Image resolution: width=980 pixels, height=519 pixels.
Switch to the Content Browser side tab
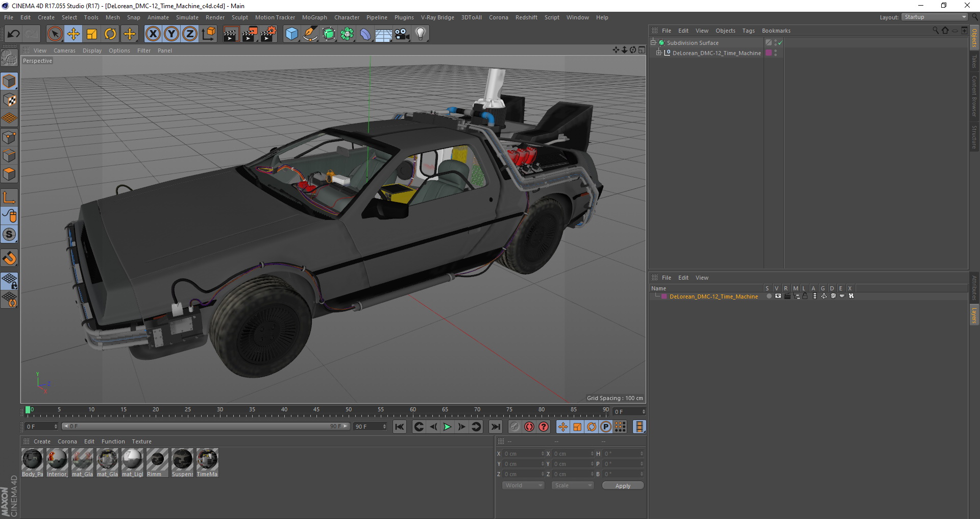(974, 96)
